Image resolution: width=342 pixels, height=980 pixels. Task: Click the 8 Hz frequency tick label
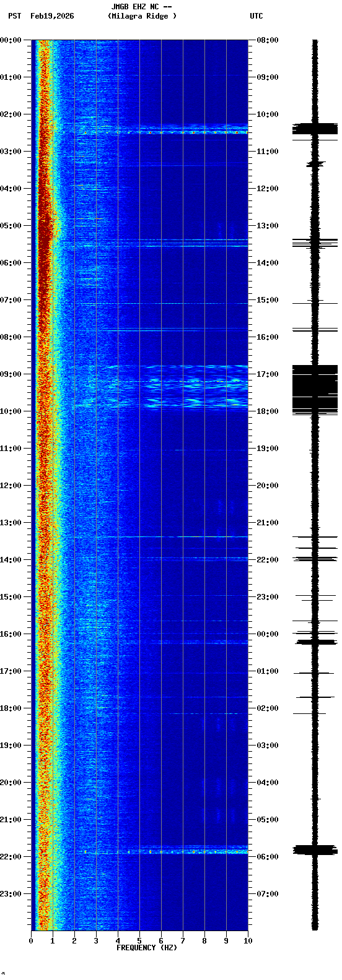[x=204, y=941]
